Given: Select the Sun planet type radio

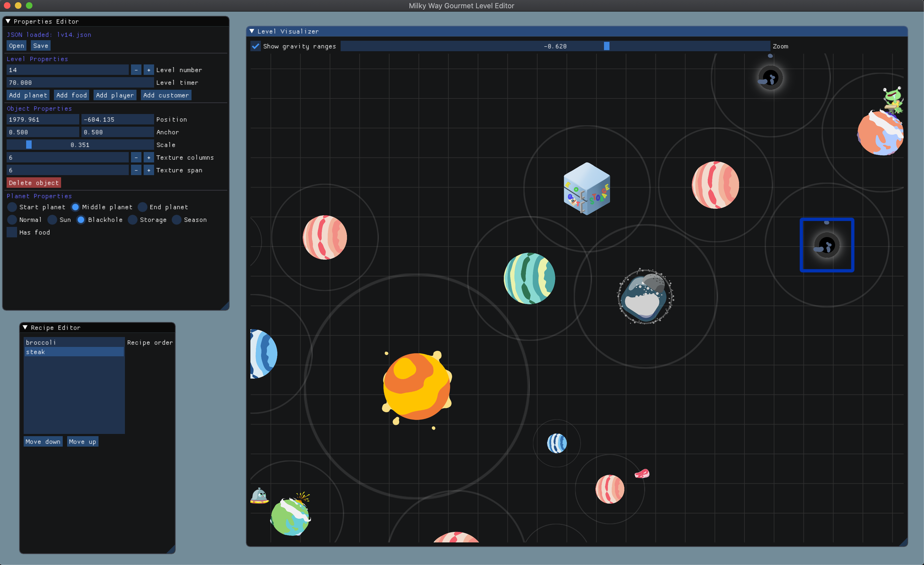Looking at the screenshot, I should coord(53,220).
